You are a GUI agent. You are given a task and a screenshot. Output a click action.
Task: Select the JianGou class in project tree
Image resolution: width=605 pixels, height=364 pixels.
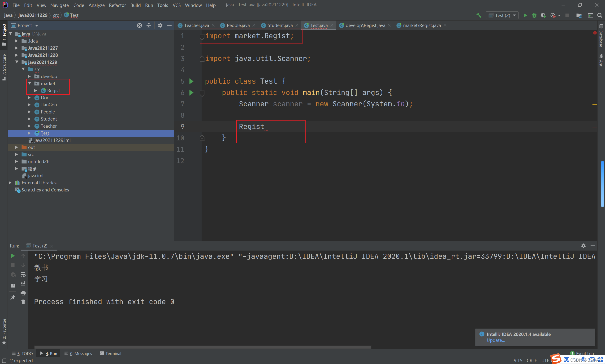49,105
